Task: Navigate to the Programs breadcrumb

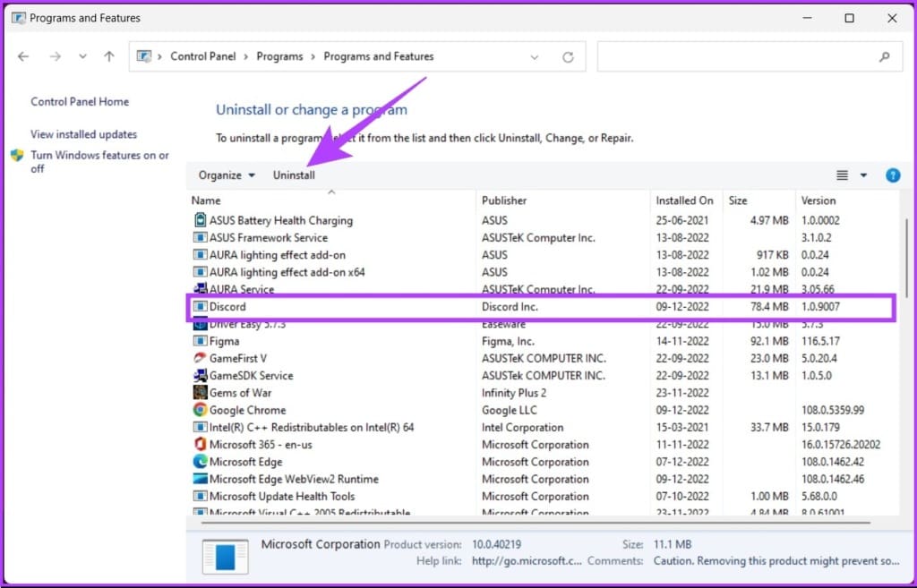Action: (x=279, y=56)
